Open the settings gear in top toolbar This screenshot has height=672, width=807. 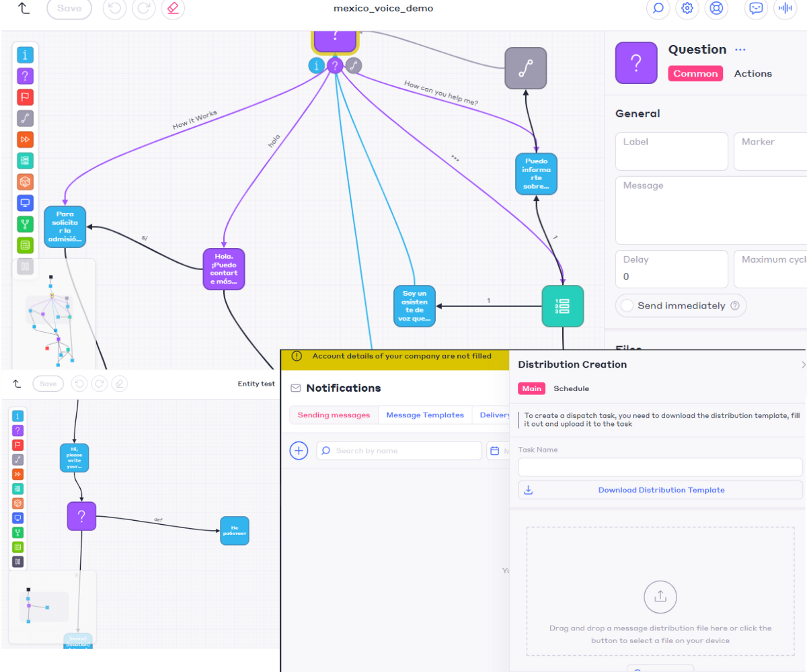click(687, 9)
